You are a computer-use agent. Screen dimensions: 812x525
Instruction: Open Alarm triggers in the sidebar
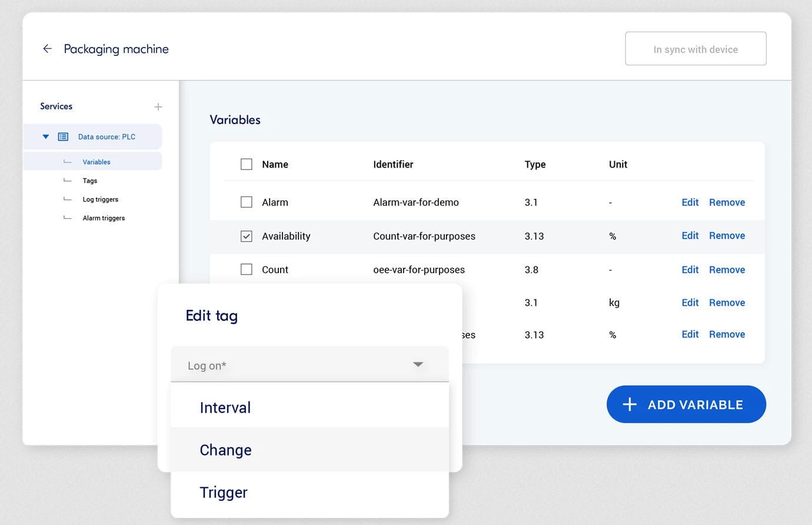click(x=104, y=218)
